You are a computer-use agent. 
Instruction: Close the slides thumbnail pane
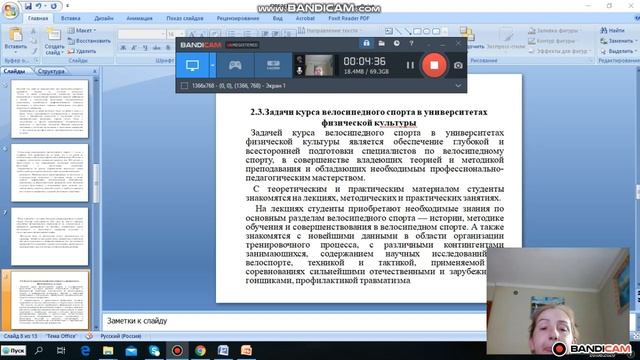click(94, 71)
